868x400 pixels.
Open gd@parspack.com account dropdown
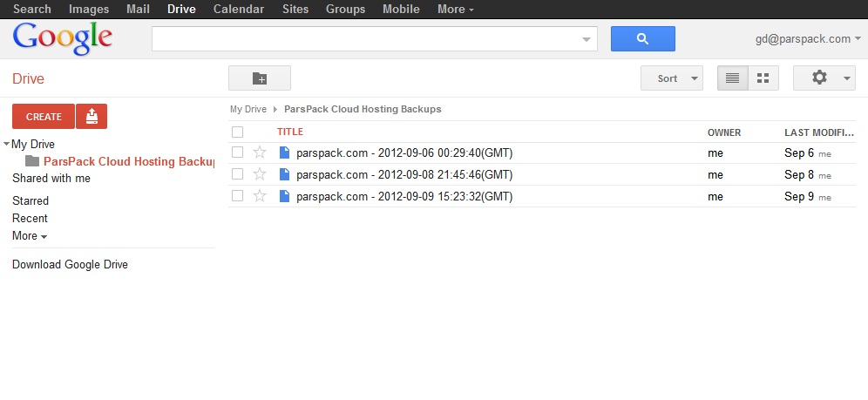[x=808, y=38]
